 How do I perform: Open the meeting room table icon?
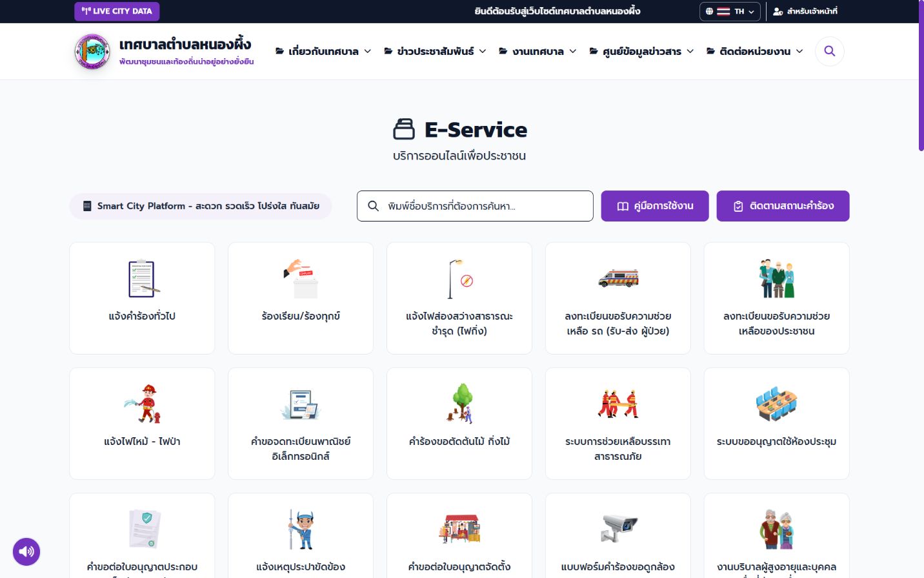pyautogui.click(x=777, y=404)
